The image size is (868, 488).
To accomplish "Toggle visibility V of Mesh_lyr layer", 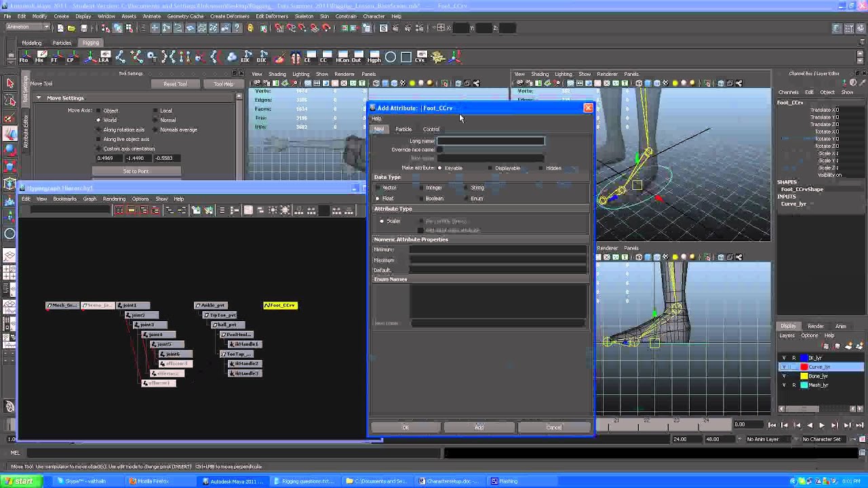I will tap(784, 385).
